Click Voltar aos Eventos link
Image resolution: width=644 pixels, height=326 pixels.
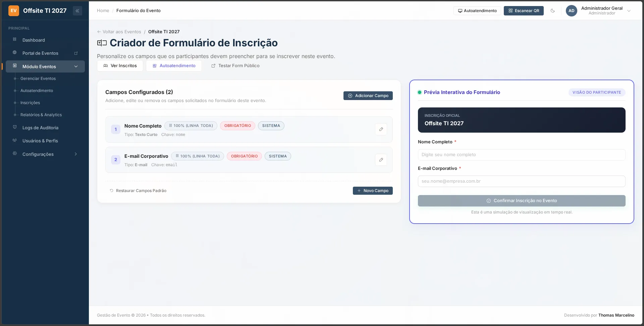[119, 32]
